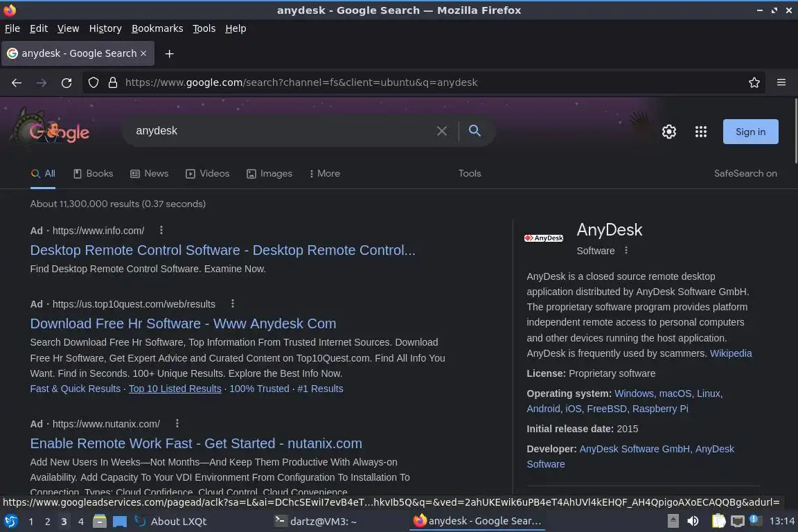Open Enable Remote Work Fast nutanix link

point(196,443)
